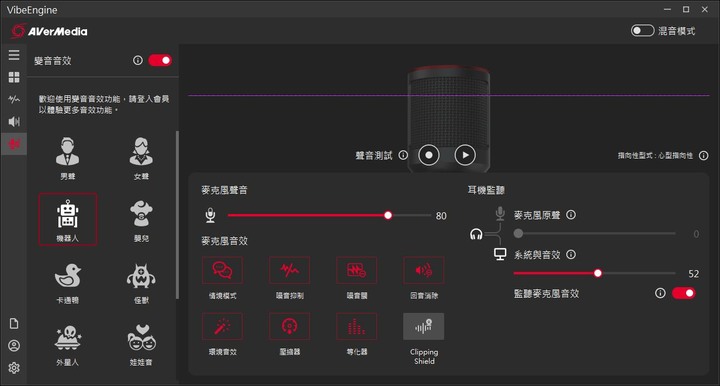Open the 等化器 equalizer effect
Viewport: 720px width, 386px height.
click(356, 326)
